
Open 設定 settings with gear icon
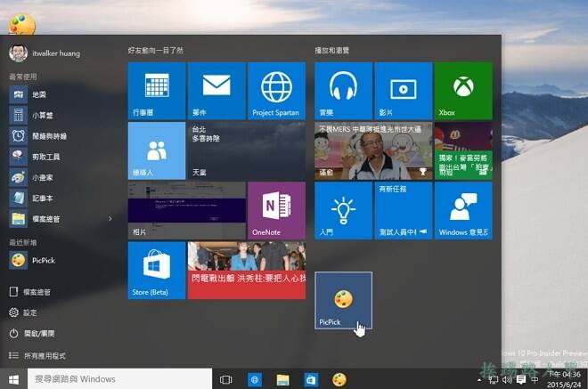23,312
